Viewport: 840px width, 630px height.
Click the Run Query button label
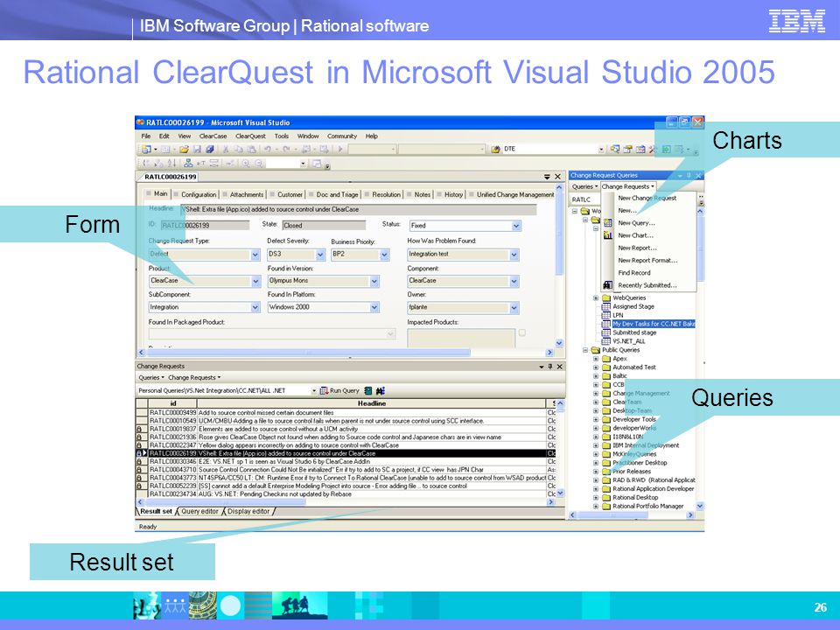344,390
